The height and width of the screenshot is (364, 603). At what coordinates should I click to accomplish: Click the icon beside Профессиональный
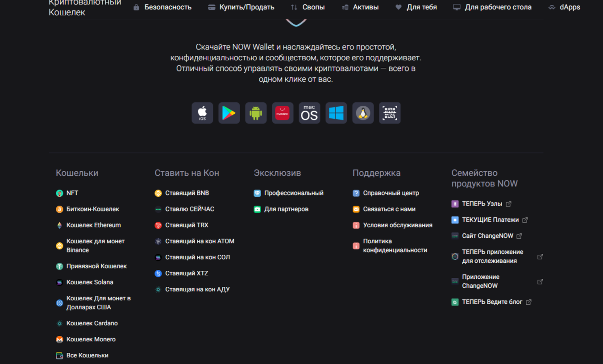(x=257, y=193)
